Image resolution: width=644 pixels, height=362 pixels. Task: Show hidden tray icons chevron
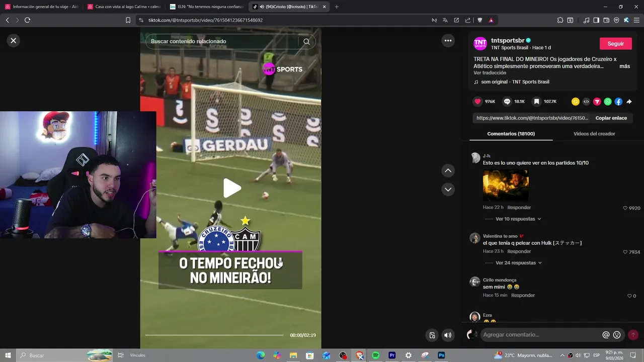pos(562,355)
